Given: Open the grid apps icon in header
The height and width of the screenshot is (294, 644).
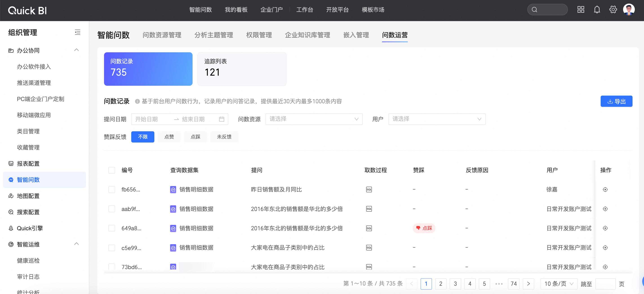Looking at the screenshot, I should pyautogui.click(x=580, y=10).
